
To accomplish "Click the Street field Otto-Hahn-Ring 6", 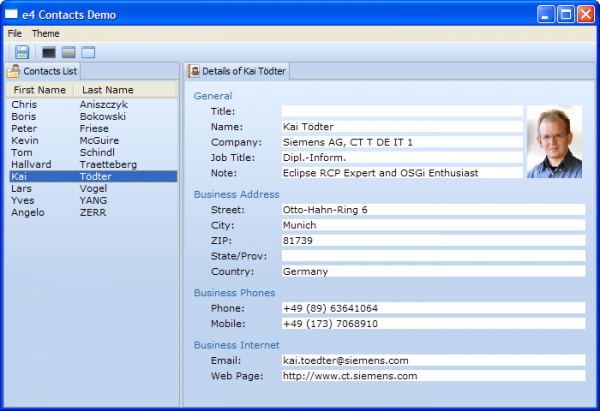I will tap(434, 210).
